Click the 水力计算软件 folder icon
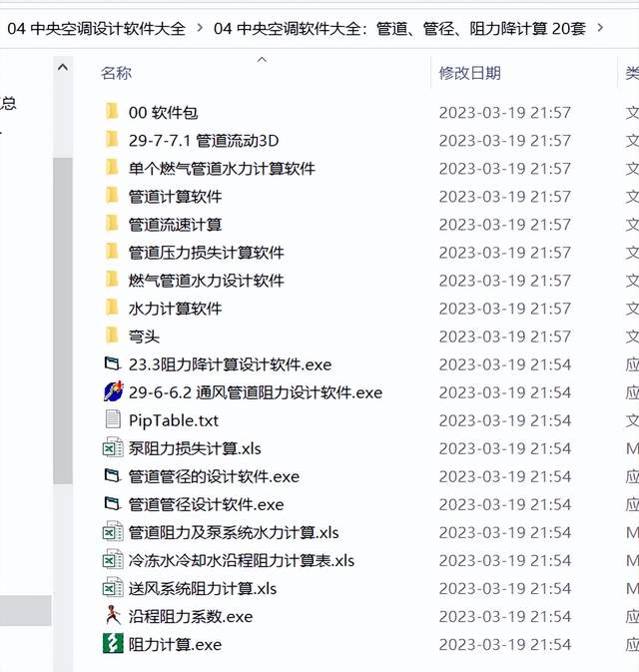639x672 pixels. tap(112, 308)
